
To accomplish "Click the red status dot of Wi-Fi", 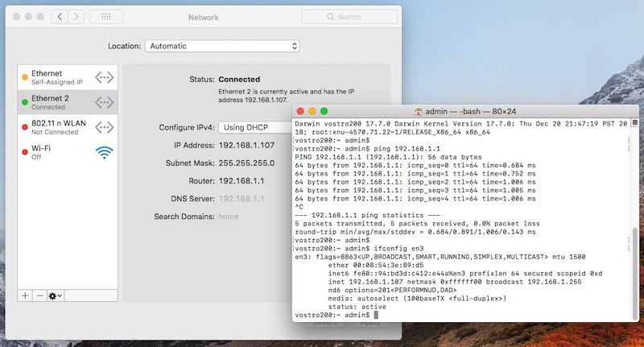I will coord(25,152).
